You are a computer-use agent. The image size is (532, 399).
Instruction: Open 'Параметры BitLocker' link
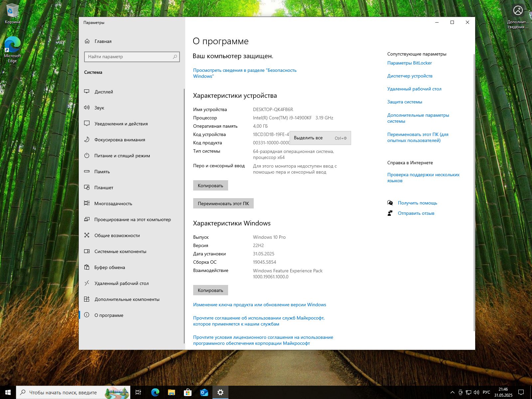(410, 63)
